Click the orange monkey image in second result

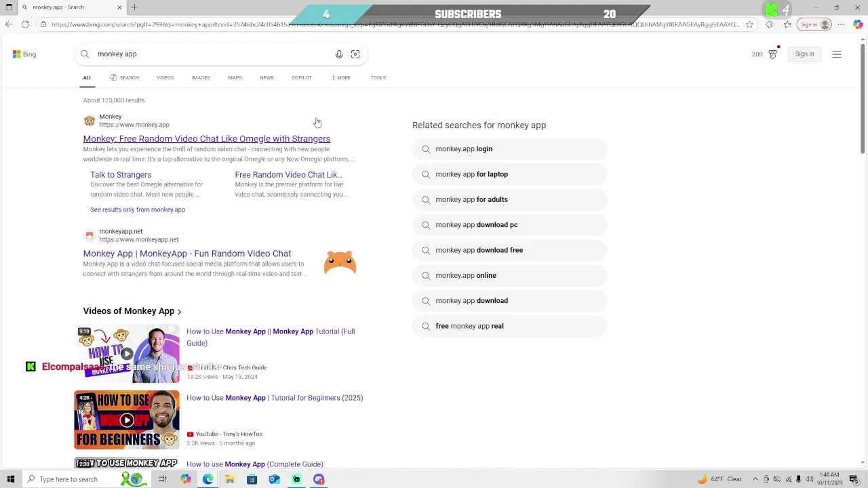tap(340, 262)
